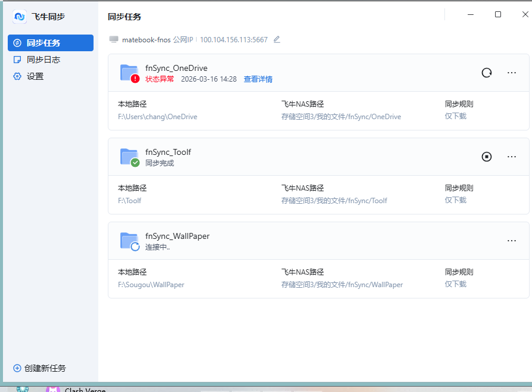
Task: Stop the fnSync_Toolf sync task
Action: (x=487, y=157)
